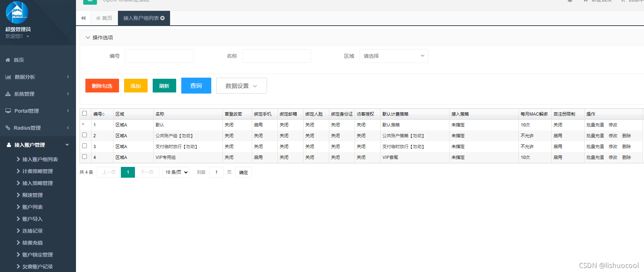Viewport: 644px width, 272px height.
Task: Open the 数据设置 dropdown
Action: pyautogui.click(x=242, y=86)
